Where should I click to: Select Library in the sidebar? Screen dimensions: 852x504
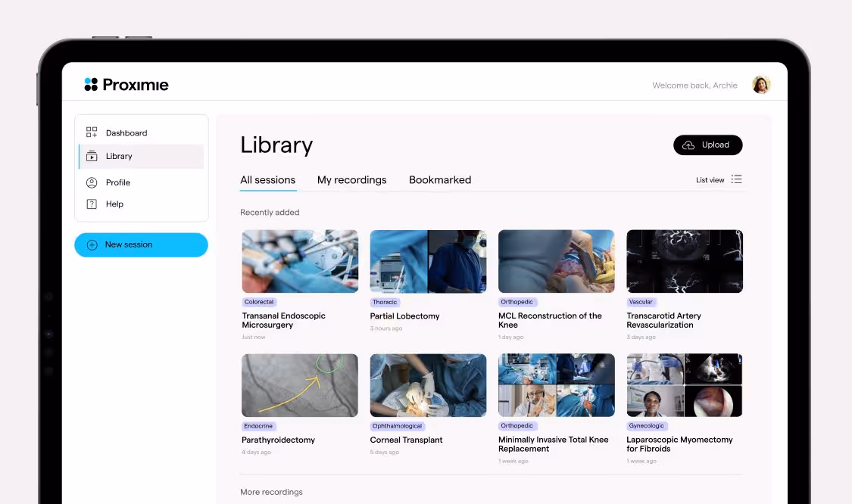(x=142, y=157)
